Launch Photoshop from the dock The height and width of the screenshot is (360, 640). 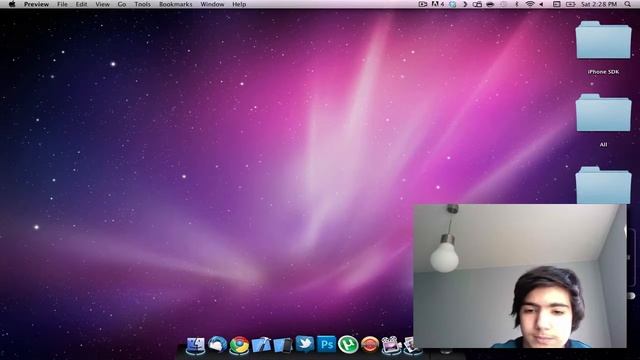pyautogui.click(x=326, y=344)
